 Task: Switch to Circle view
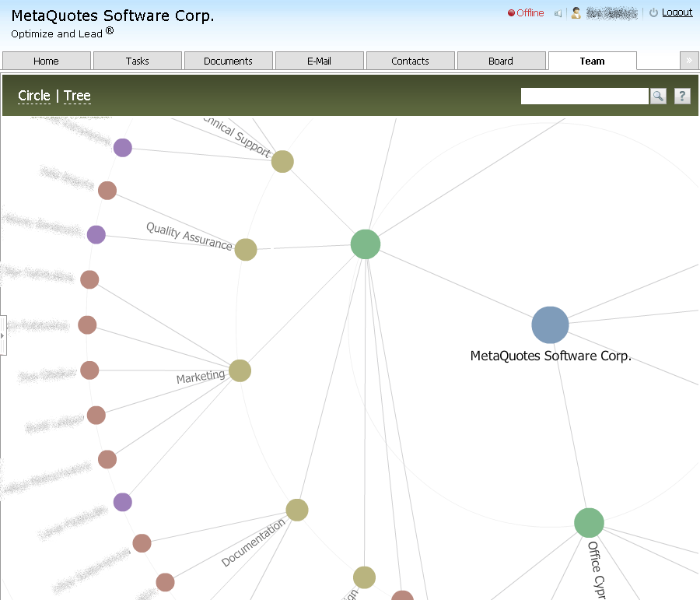click(34, 96)
